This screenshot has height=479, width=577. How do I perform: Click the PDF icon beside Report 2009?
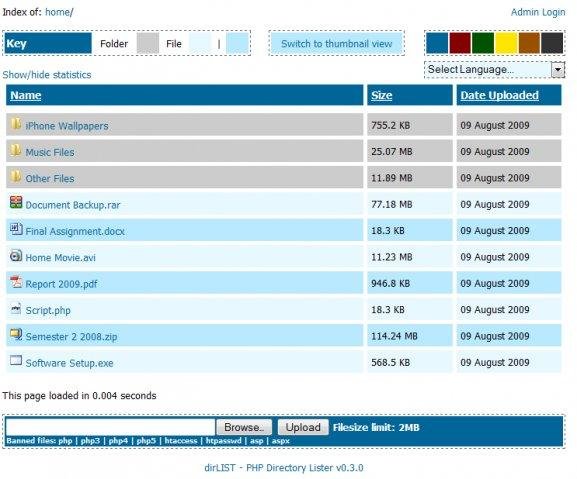pyautogui.click(x=16, y=282)
